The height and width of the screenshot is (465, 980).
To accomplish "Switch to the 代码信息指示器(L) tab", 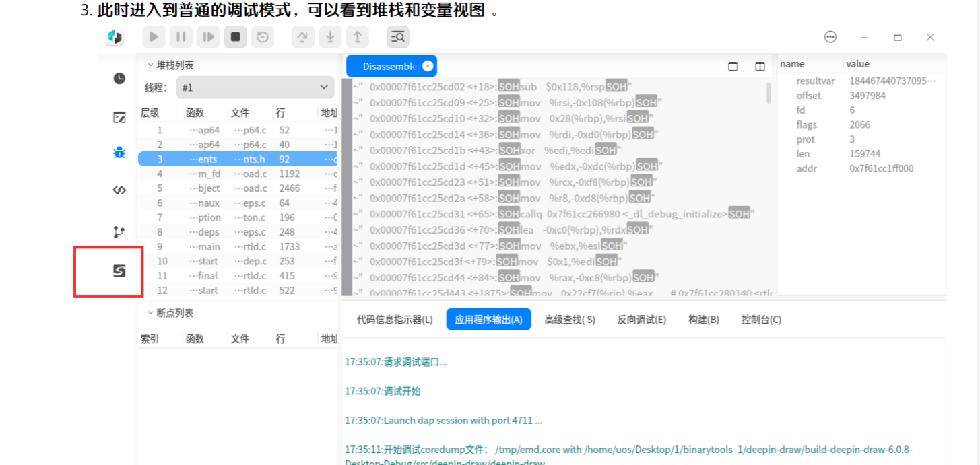I will [395, 320].
